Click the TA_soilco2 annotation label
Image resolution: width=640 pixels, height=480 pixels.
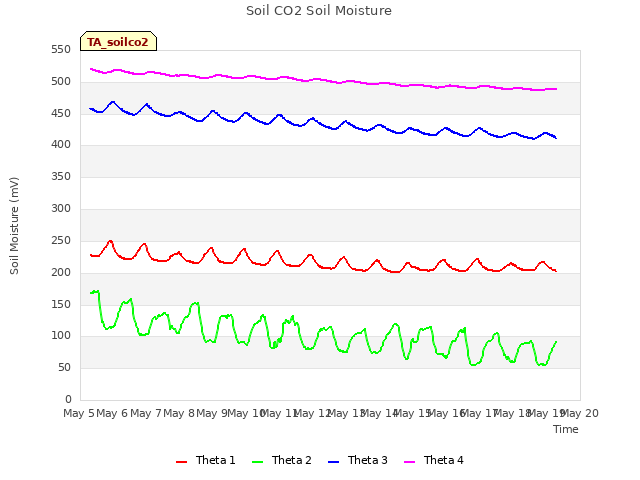pos(118,41)
